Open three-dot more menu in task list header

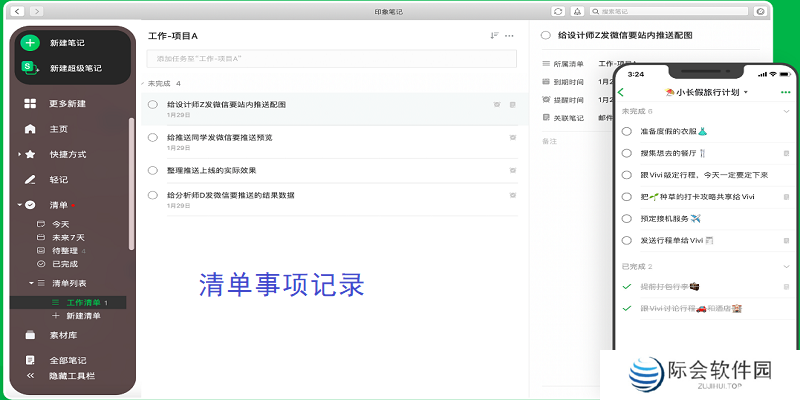point(510,36)
